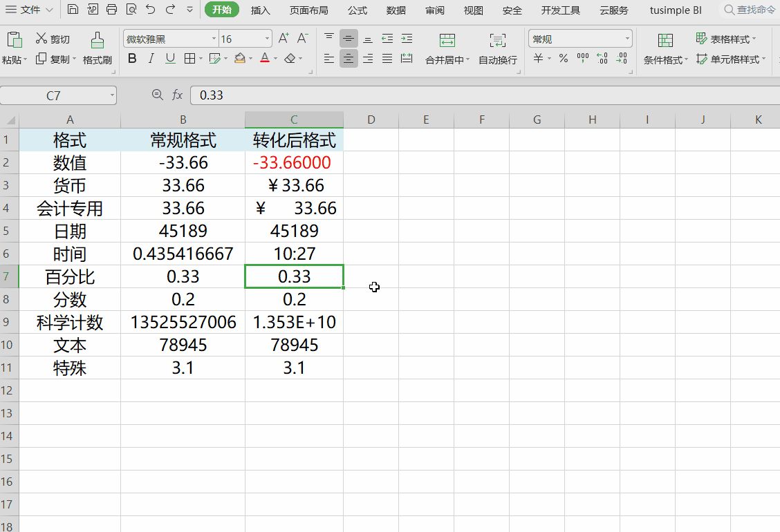The height and width of the screenshot is (532, 780).
Task: Toggle Italic formatting
Action: (x=151, y=59)
